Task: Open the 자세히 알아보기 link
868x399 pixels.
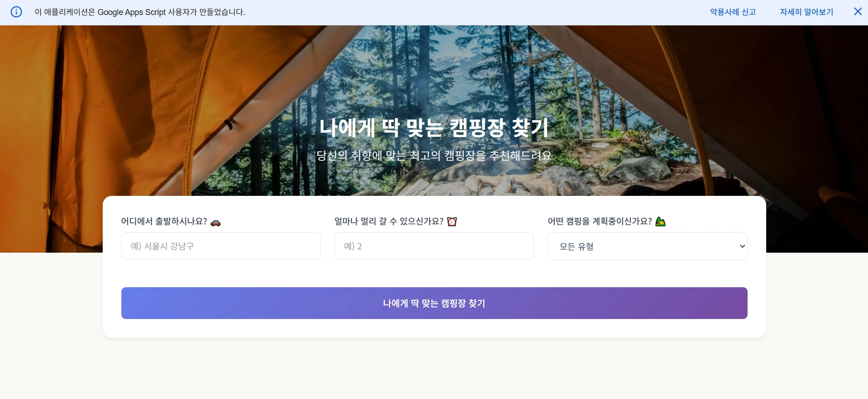Action: pyautogui.click(x=807, y=12)
